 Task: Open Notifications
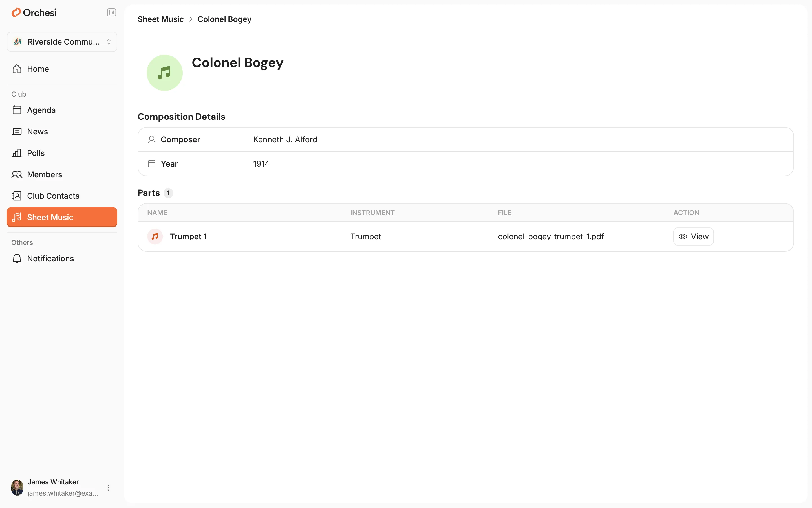coord(62,258)
